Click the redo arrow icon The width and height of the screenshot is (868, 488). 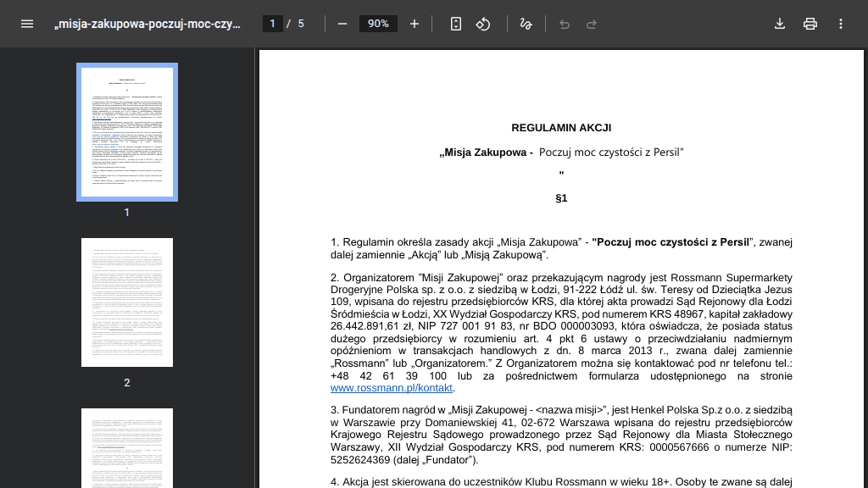click(x=591, y=24)
